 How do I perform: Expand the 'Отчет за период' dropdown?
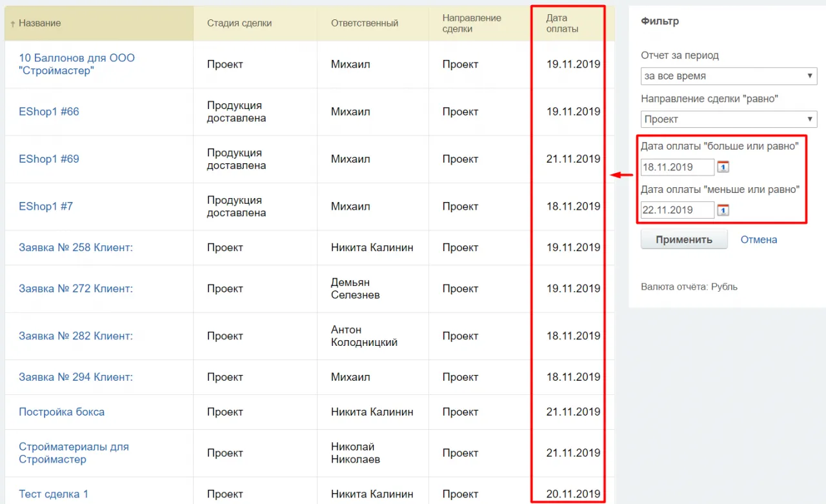coord(729,76)
